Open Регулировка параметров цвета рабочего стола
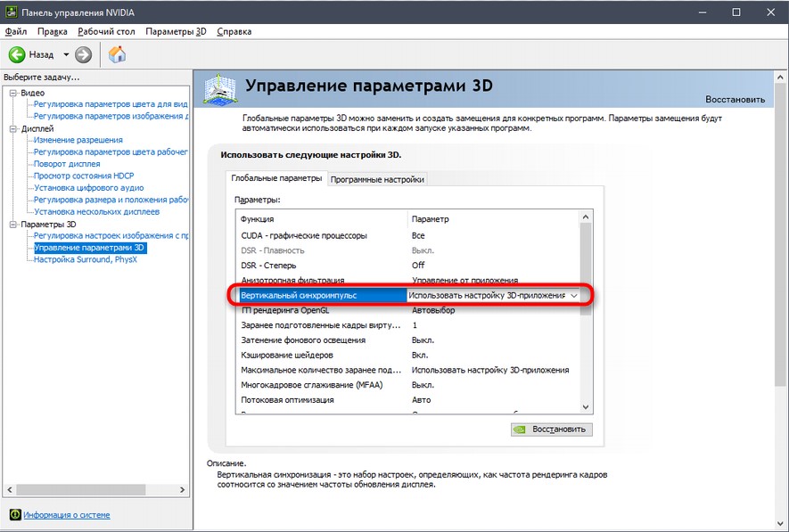The height and width of the screenshot is (532, 789). [111, 151]
